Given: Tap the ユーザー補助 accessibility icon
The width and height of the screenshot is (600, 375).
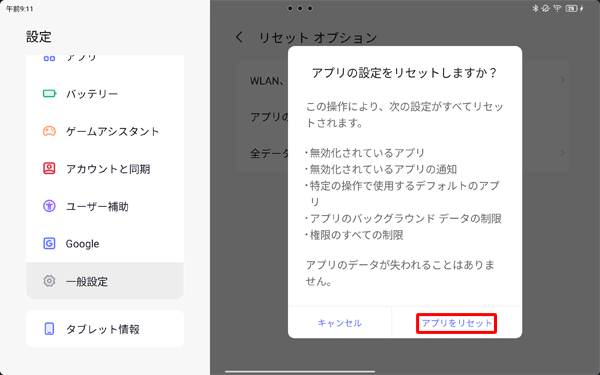Looking at the screenshot, I should pos(49,206).
